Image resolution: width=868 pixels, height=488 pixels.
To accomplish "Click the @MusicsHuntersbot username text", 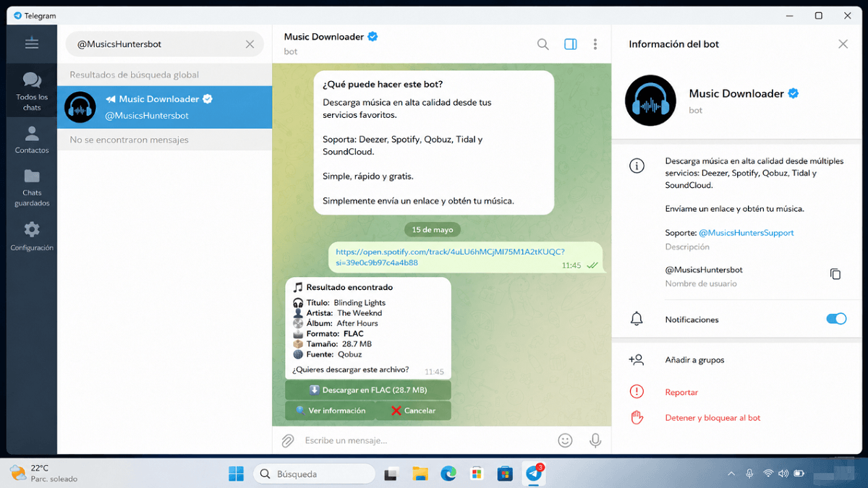I will coord(704,270).
